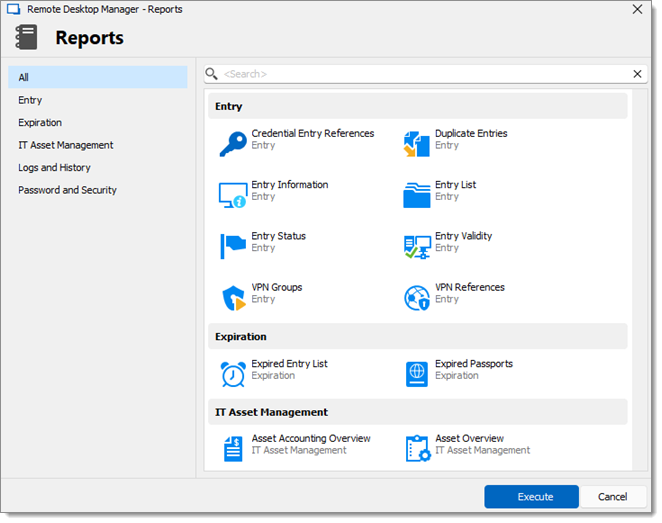Select the Entry Validity report label

tap(464, 236)
